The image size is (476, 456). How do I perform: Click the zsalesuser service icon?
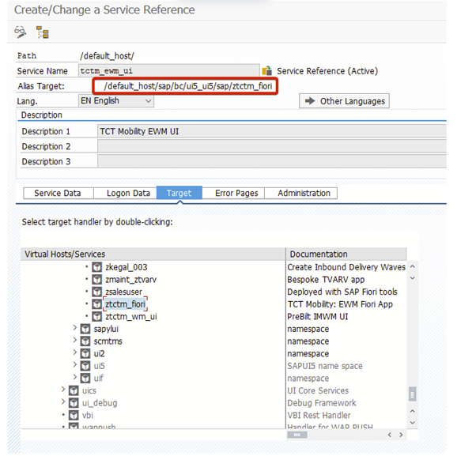click(97, 292)
